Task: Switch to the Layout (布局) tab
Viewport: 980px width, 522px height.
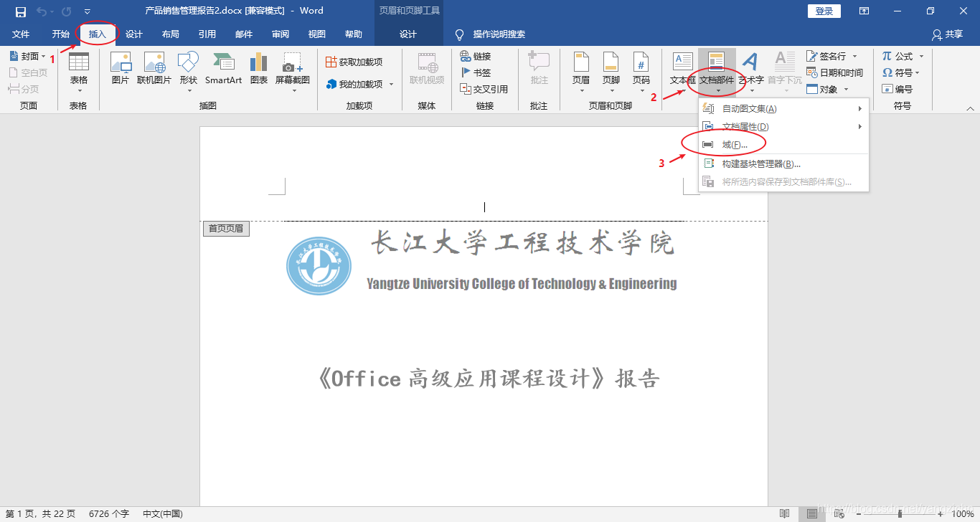Action: pyautogui.click(x=171, y=34)
